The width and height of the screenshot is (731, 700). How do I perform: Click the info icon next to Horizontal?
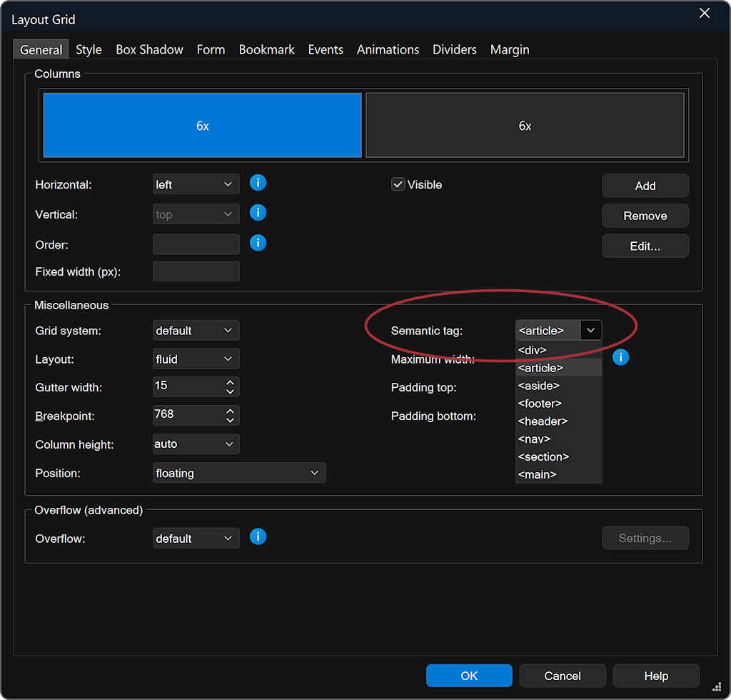click(x=258, y=183)
